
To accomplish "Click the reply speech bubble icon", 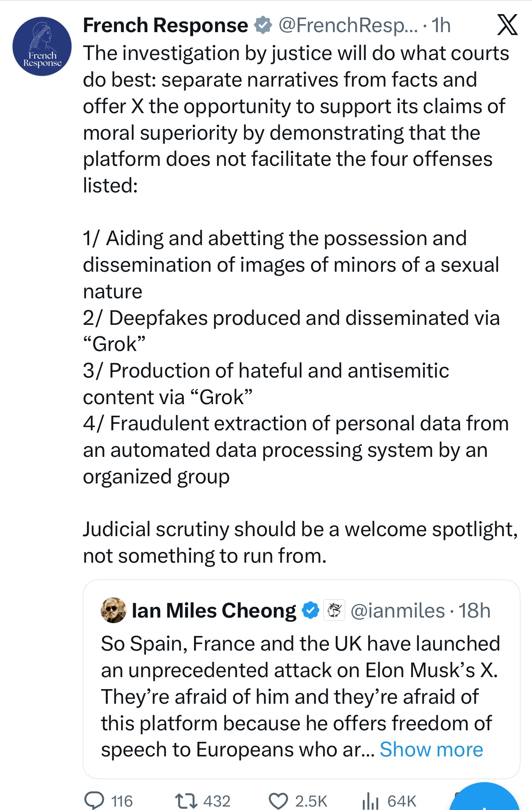I will tap(94, 800).
